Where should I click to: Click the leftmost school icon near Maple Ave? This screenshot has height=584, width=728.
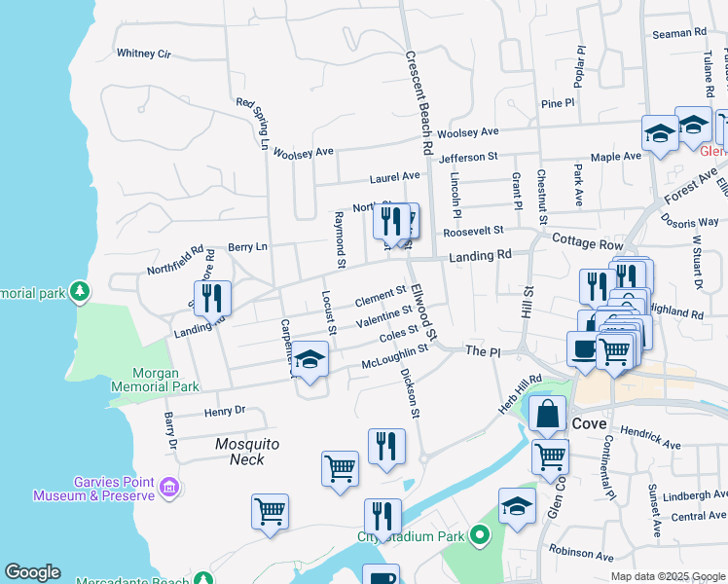coord(660,133)
